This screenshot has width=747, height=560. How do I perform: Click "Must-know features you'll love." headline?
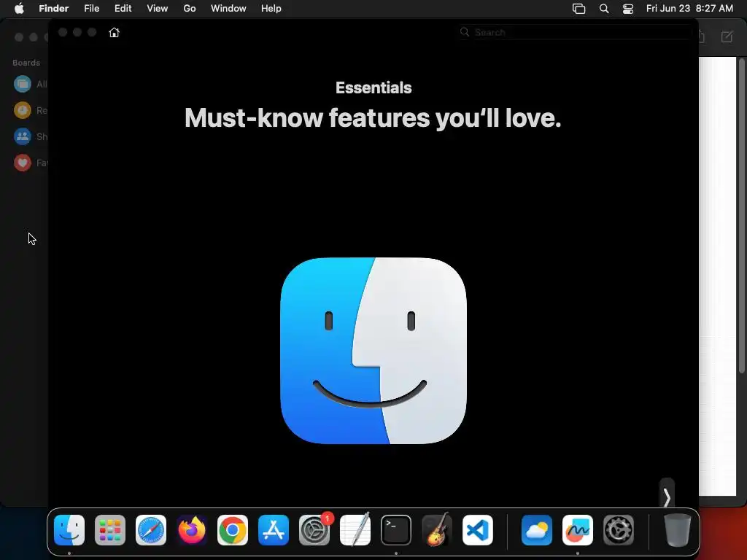pos(373,117)
